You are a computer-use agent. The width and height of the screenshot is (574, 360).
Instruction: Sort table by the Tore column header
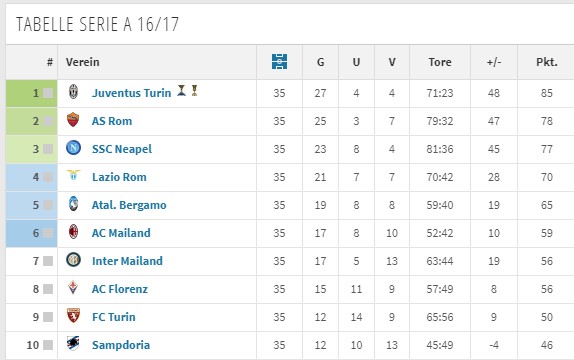[440, 62]
